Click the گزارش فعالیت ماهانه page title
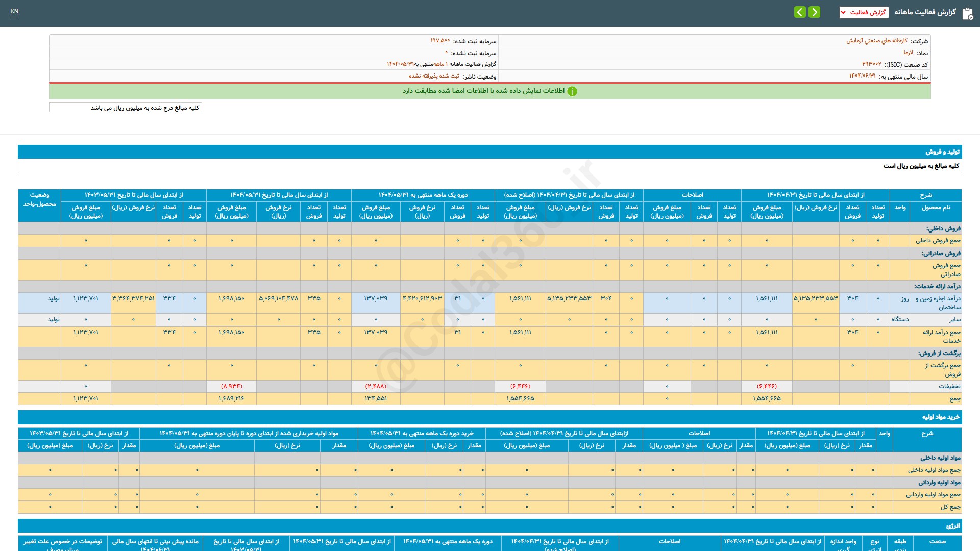Screen dimensions: 980x551 925,12
